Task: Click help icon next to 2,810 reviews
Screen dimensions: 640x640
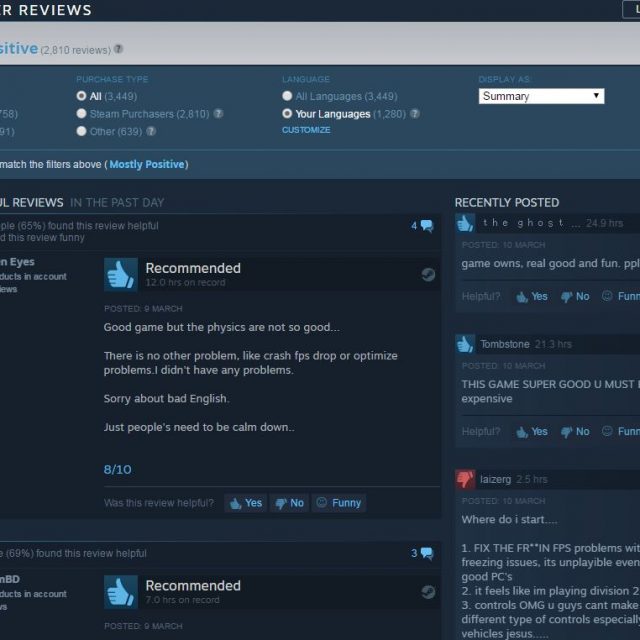Action: pos(118,49)
